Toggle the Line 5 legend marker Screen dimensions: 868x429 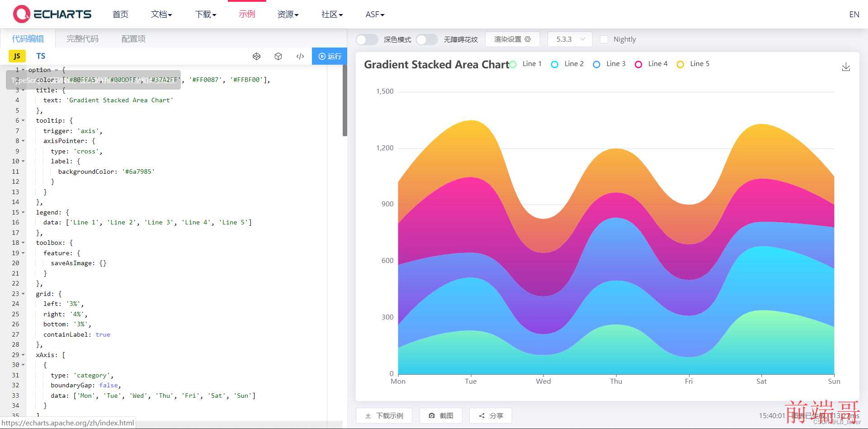[680, 64]
